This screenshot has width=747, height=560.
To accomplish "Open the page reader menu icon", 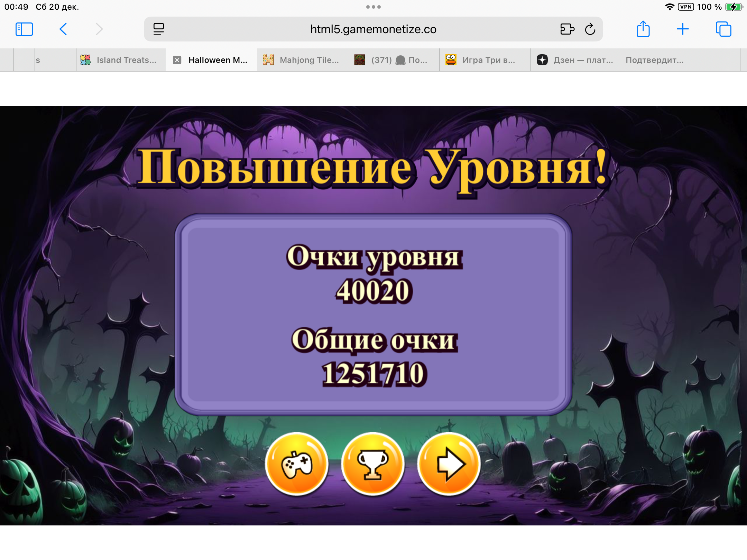I will tap(159, 29).
